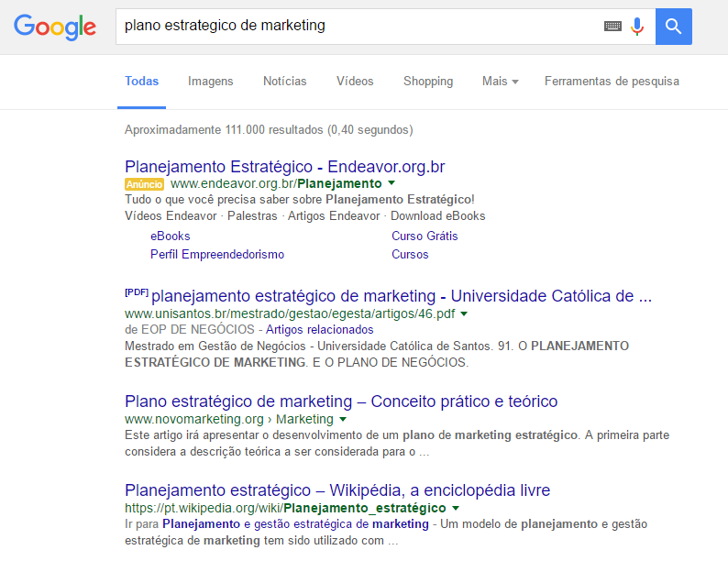Jump to Planejamento e gestão estratégica de marketing
Viewport: 728px width, 561px height.
pos(295,524)
